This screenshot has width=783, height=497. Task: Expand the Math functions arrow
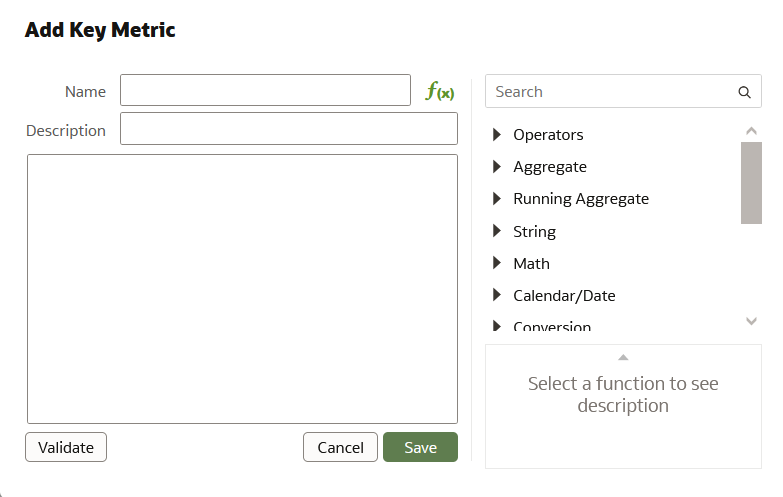[x=497, y=264]
